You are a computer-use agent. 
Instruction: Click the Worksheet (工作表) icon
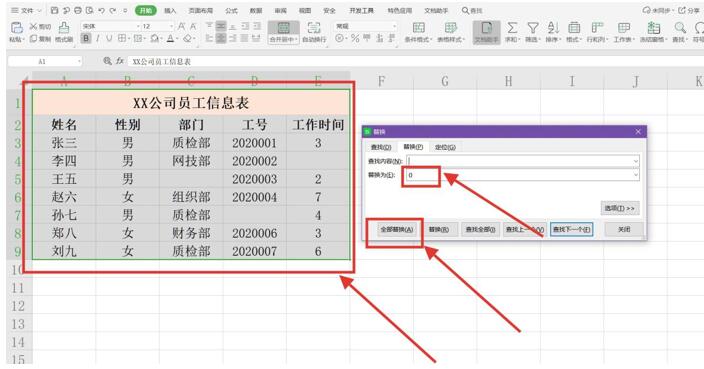(624, 28)
